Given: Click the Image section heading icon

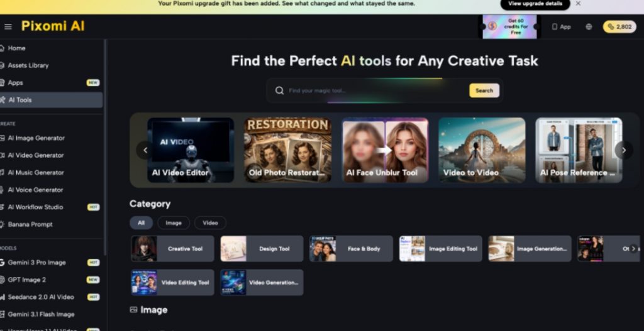Looking at the screenshot, I should point(133,310).
